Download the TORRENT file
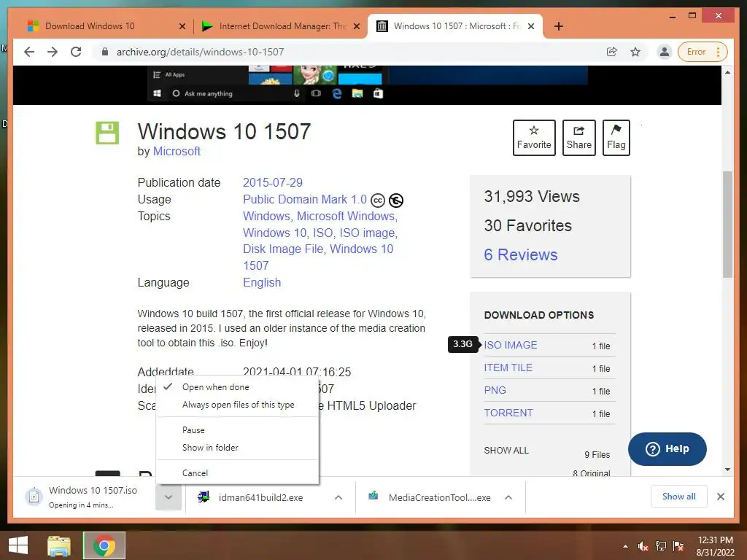Screen dimensions: 747x560 (x=508, y=413)
